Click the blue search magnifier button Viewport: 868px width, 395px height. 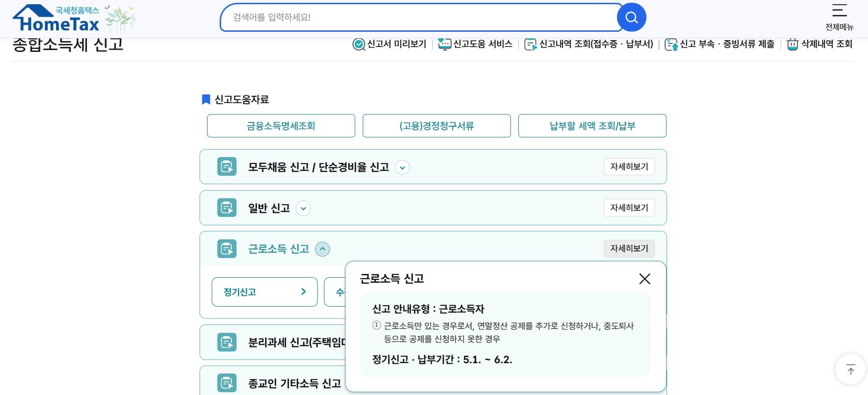(x=631, y=17)
